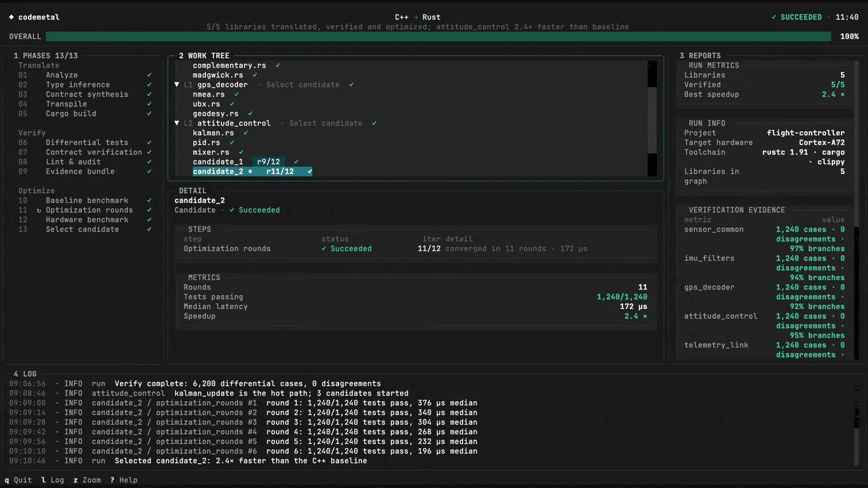868x488 pixels.
Task: Click the checkmark next to Cargo build
Action: pos(149,114)
